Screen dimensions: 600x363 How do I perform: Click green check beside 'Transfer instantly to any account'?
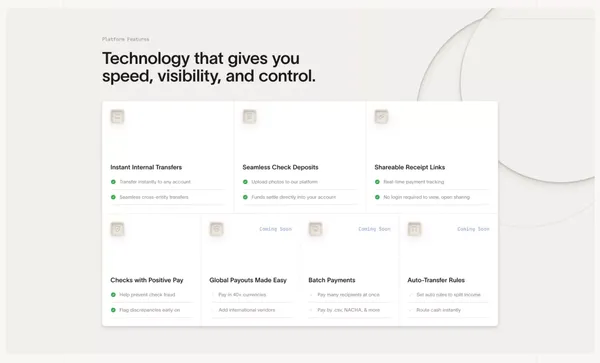point(113,182)
